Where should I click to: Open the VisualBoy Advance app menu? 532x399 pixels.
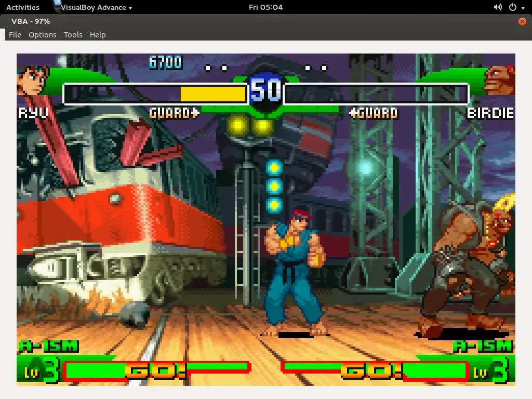(x=94, y=7)
